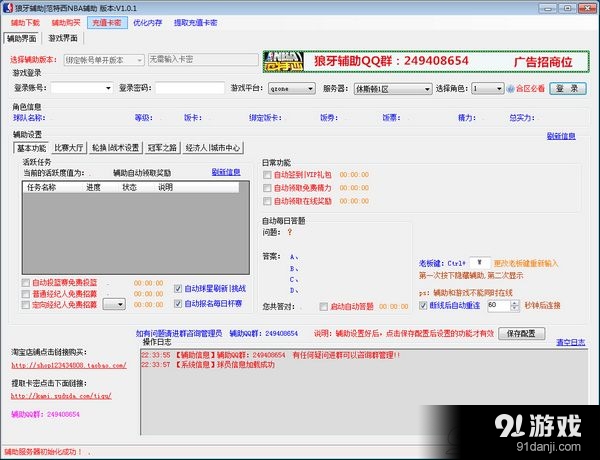600x460 pixels.
Task: Click the 清空日志 link
Action: pyautogui.click(x=571, y=342)
